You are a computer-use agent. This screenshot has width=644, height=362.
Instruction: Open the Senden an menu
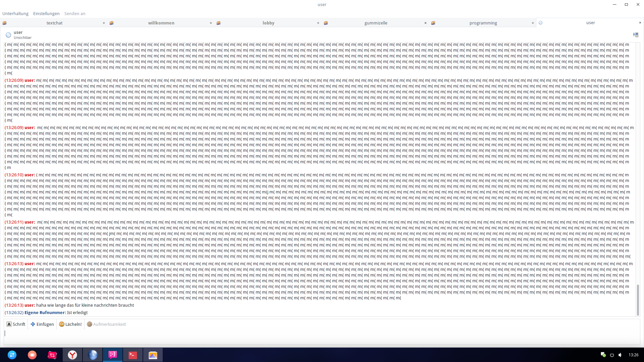click(x=75, y=13)
